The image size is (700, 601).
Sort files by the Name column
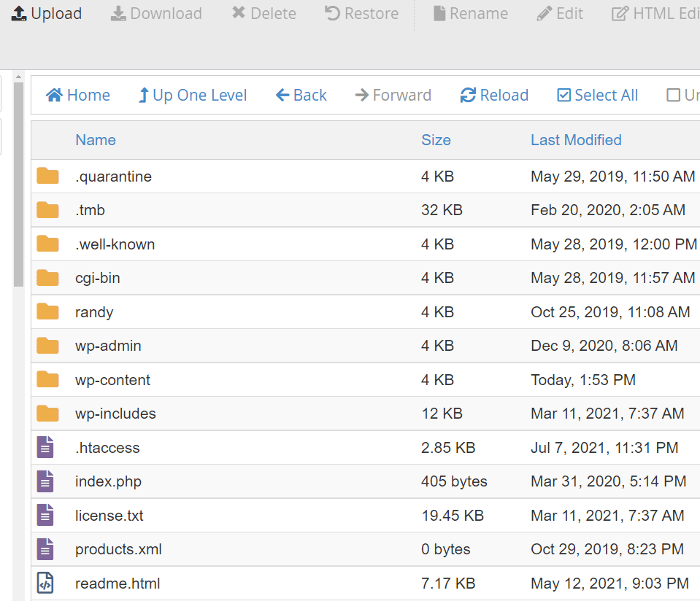[x=96, y=139]
